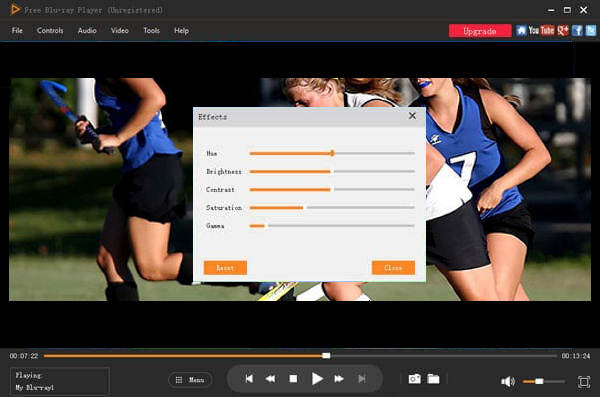Stop video playback
The image size is (600, 397).
[x=293, y=379]
